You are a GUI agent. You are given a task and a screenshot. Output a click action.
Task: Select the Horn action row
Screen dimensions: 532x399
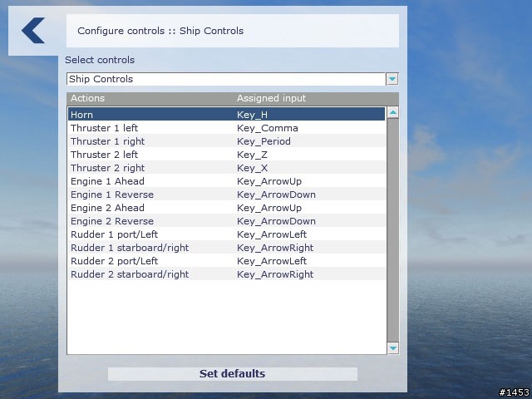click(x=227, y=115)
